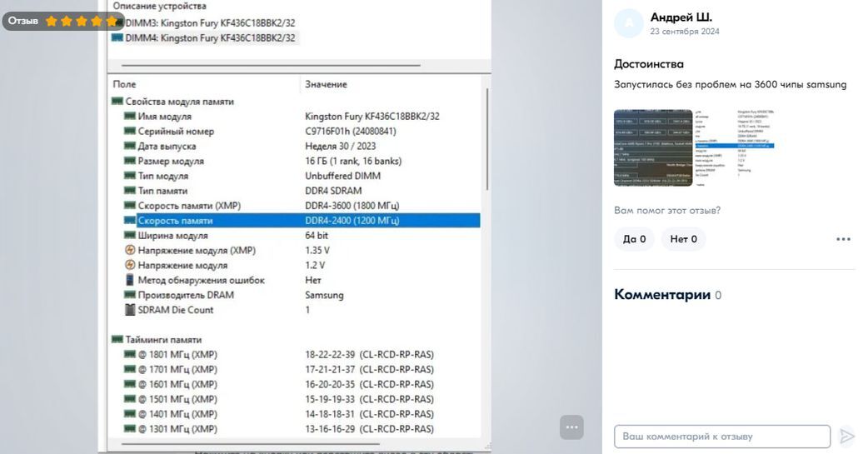
Task: Open the three-dot review options menu
Action: pos(843,240)
